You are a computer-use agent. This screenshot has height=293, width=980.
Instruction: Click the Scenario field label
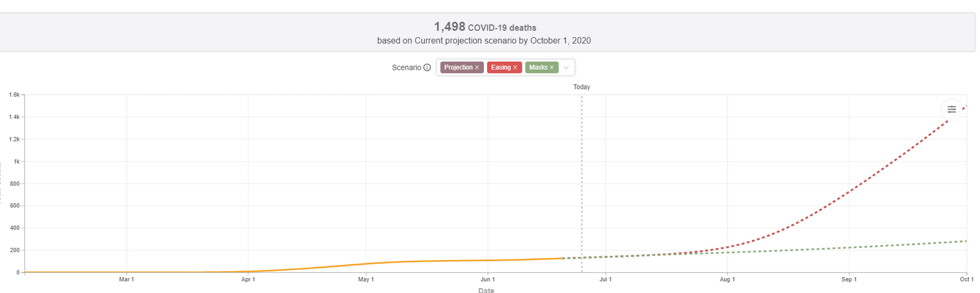[406, 67]
